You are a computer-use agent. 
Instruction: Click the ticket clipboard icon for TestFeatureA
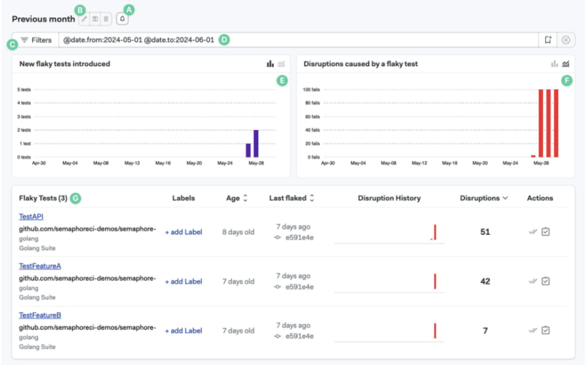pos(545,281)
